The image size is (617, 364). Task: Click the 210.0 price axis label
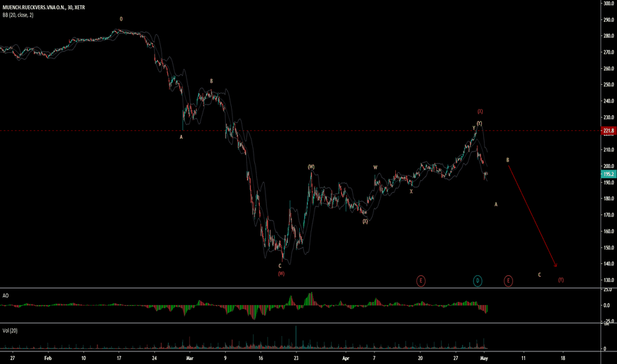pyautogui.click(x=609, y=150)
